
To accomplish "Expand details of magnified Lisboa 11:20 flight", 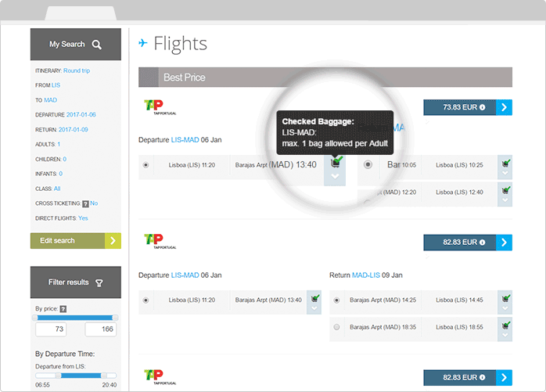I will tap(335, 176).
